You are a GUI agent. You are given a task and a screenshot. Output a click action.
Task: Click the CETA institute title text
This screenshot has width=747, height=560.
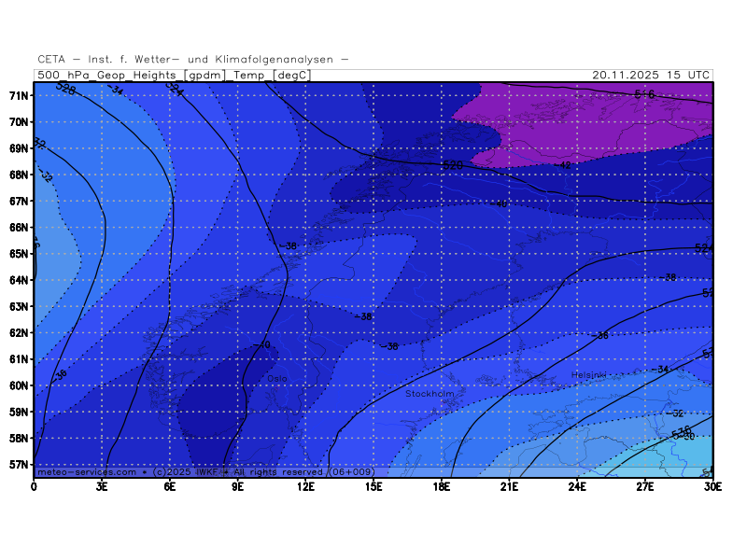pos(193,59)
